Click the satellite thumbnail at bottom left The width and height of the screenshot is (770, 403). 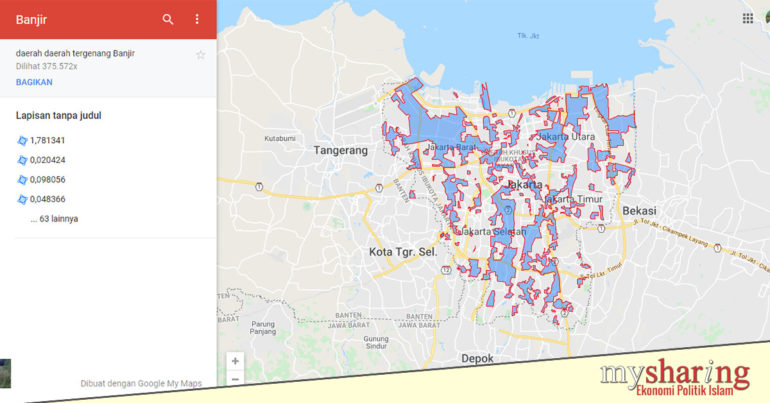5,373
